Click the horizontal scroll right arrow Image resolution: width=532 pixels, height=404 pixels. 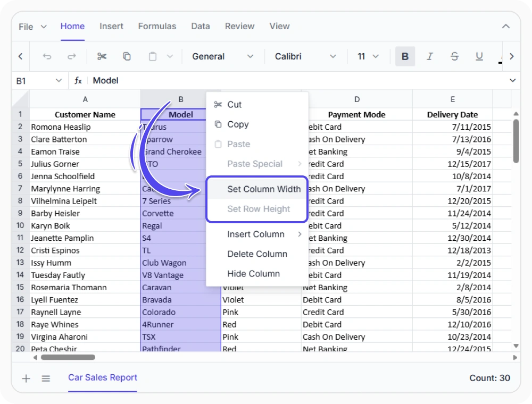tap(515, 357)
